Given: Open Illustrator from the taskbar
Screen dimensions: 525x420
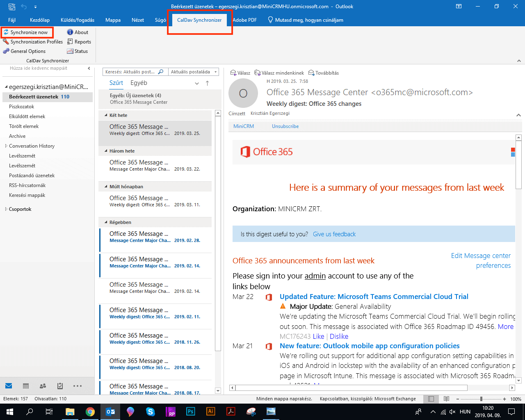Looking at the screenshot, I should click(x=211, y=412).
